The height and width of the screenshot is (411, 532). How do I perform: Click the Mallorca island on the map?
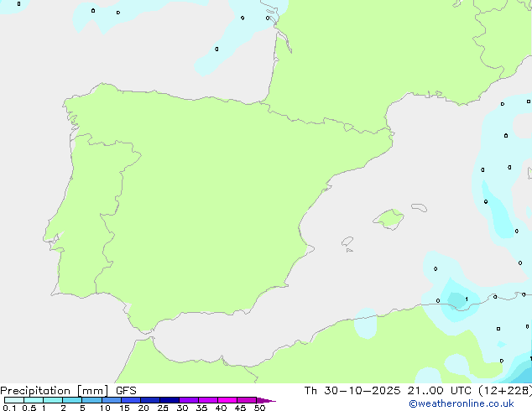tap(389, 219)
